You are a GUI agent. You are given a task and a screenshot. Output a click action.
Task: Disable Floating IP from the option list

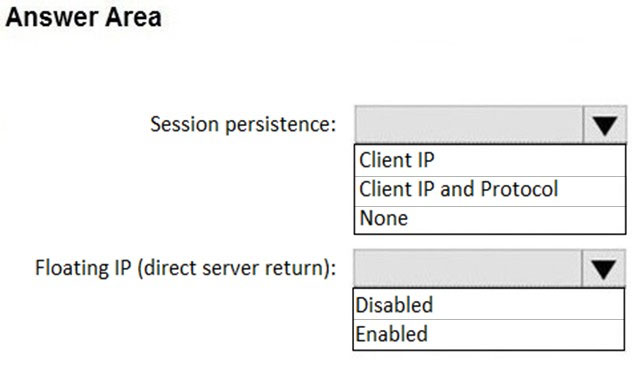(x=489, y=304)
